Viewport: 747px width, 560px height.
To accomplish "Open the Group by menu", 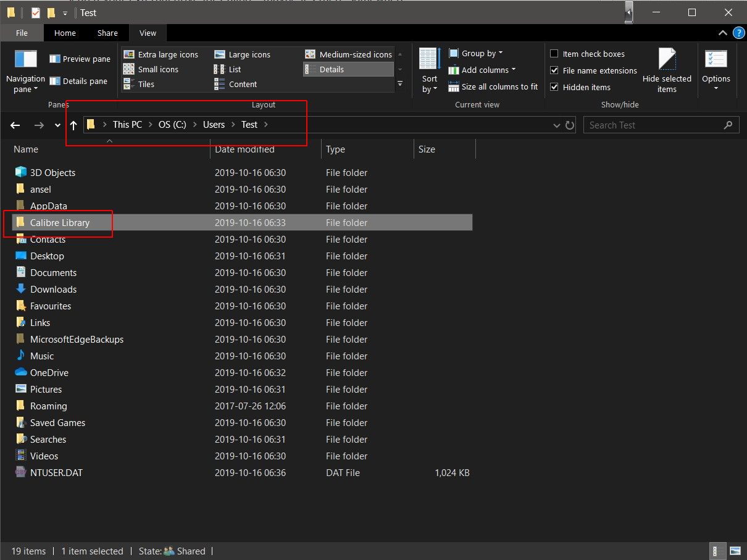I will click(475, 53).
